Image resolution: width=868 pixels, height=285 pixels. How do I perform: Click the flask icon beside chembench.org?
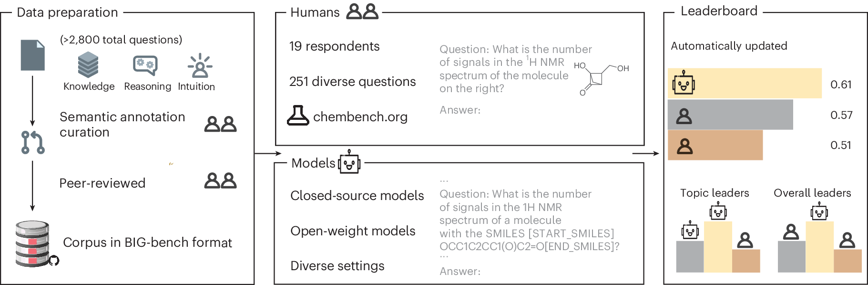(x=298, y=116)
